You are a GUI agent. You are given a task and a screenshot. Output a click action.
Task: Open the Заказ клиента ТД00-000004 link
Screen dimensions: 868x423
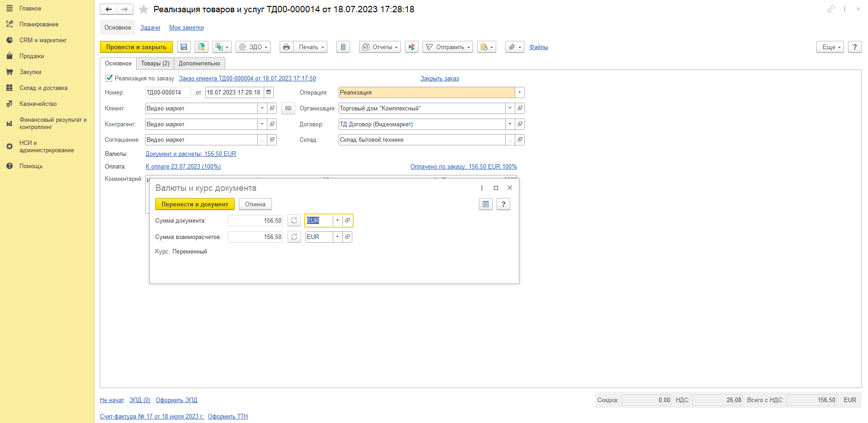point(247,79)
